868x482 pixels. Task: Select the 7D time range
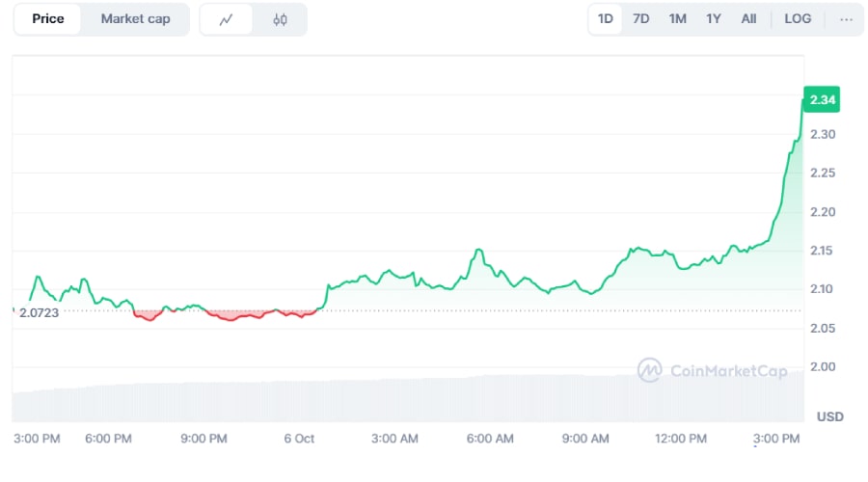640,19
